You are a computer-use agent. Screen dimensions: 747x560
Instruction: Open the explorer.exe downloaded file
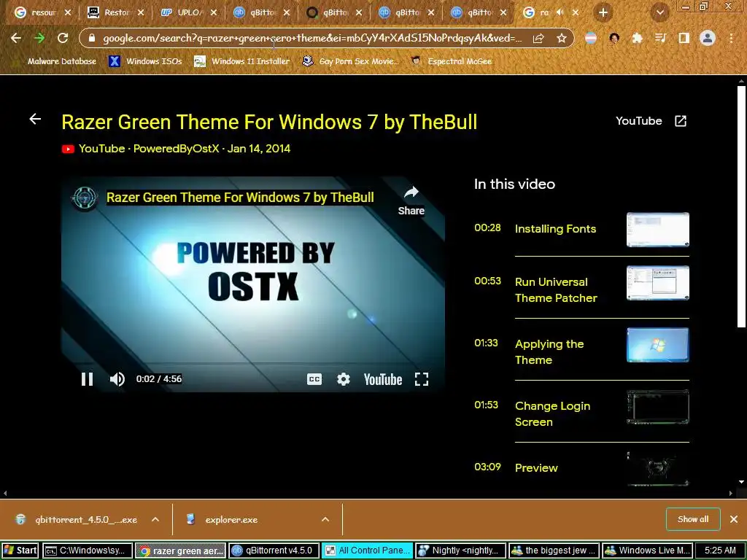(x=231, y=519)
